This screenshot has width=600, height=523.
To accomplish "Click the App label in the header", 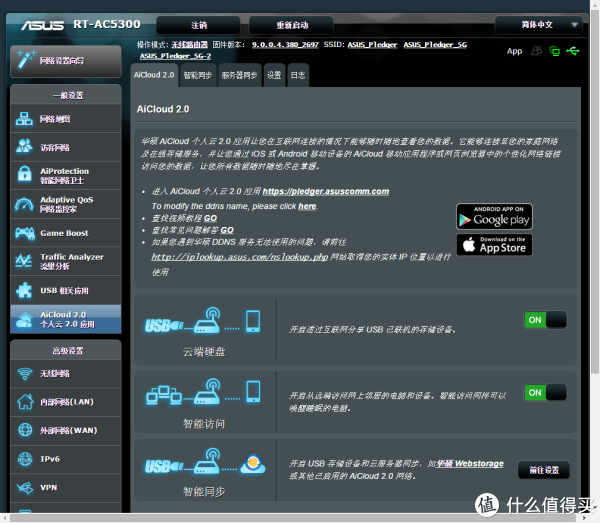I will click(x=514, y=51).
